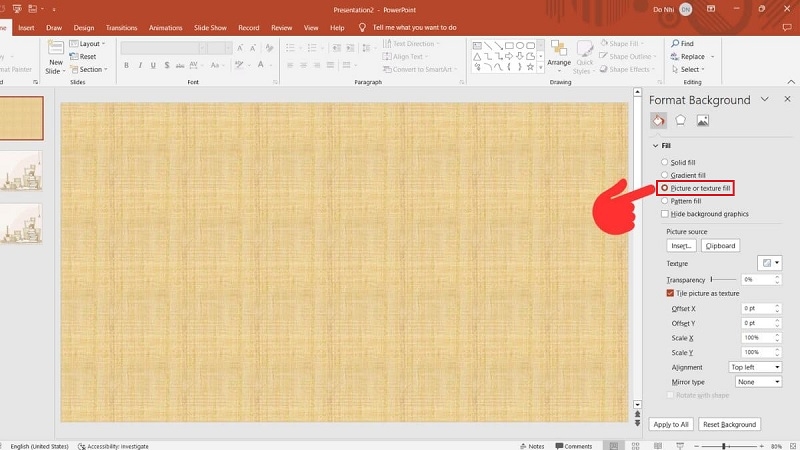Click the Clipboard picture source button
This screenshot has width=800, height=450.
coord(720,245)
